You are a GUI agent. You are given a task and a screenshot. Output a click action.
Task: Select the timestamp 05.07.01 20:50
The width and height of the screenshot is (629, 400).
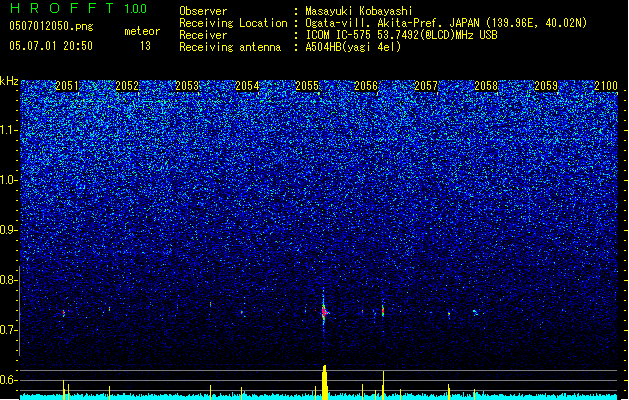coord(51,46)
